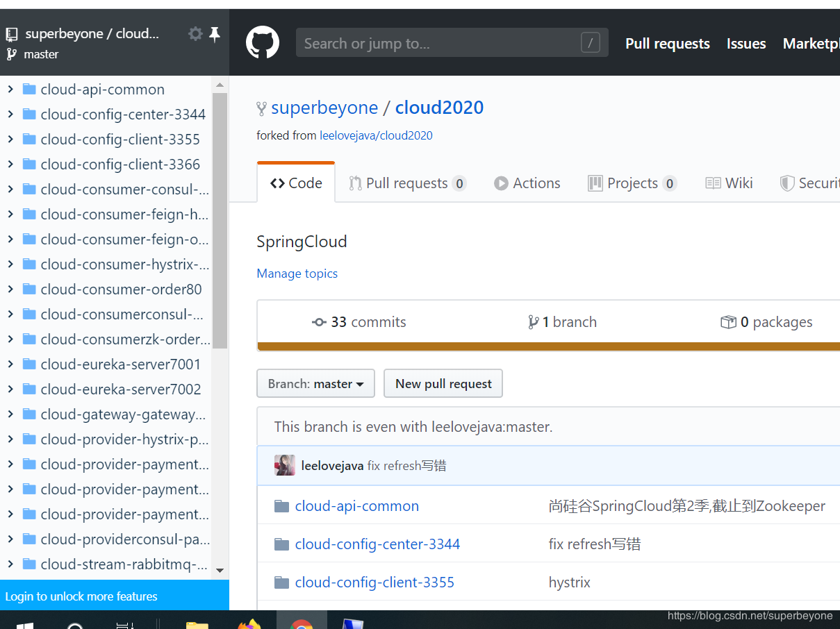840x629 pixels.
Task: Click folder icon of cloud-config-client-3355 in file list
Action: pos(281,582)
